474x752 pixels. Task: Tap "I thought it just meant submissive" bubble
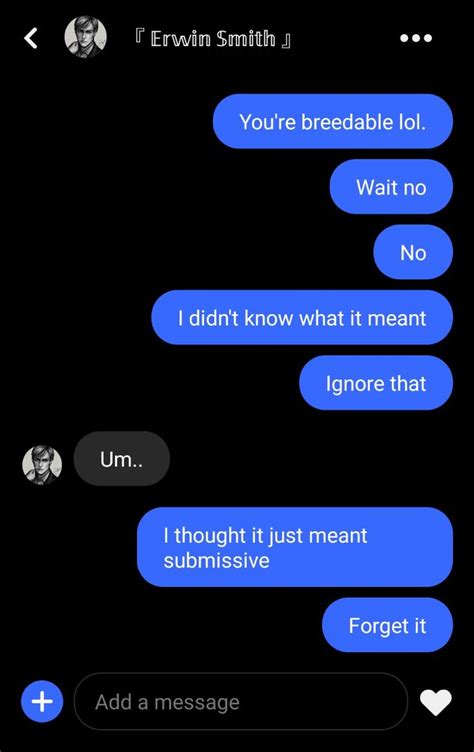click(295, 547)
